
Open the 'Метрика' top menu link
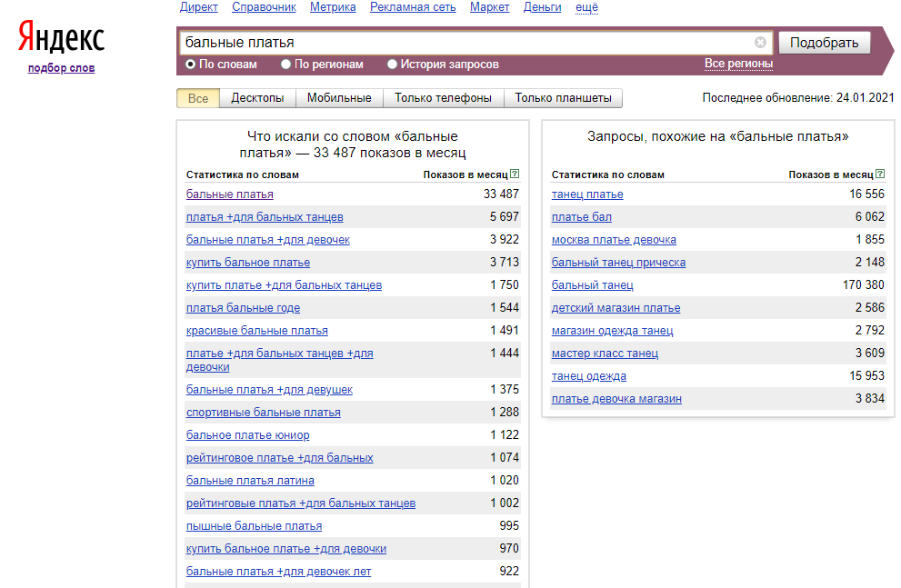333,7
